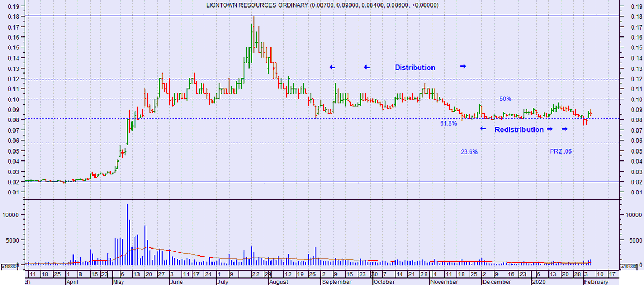644x285 pixels.
Task: Click the 23.6% retracement label
Action: [x=469, y=152]
